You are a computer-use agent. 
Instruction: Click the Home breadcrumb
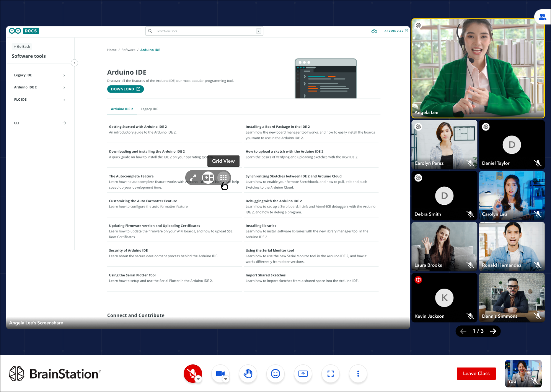pos(112,50)
